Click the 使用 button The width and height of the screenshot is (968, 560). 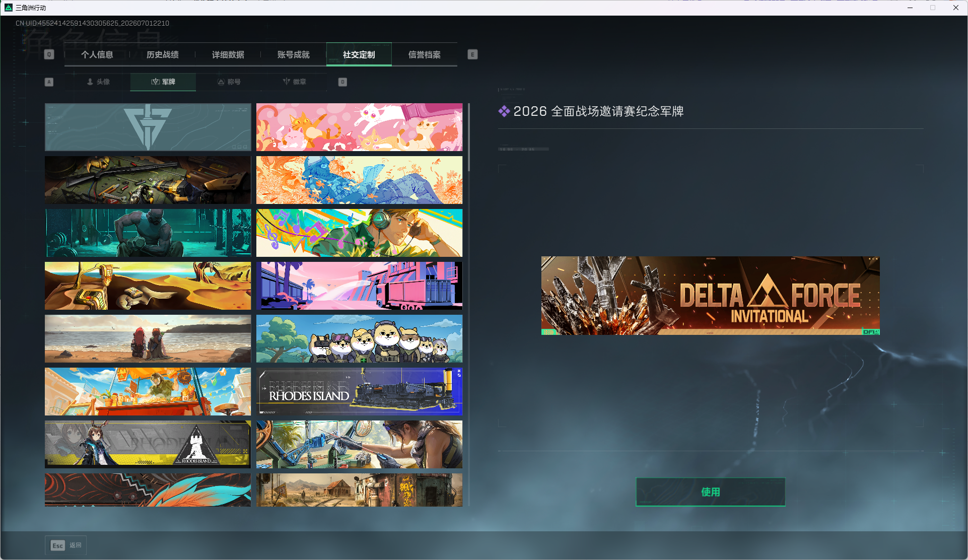coord(710,492)
